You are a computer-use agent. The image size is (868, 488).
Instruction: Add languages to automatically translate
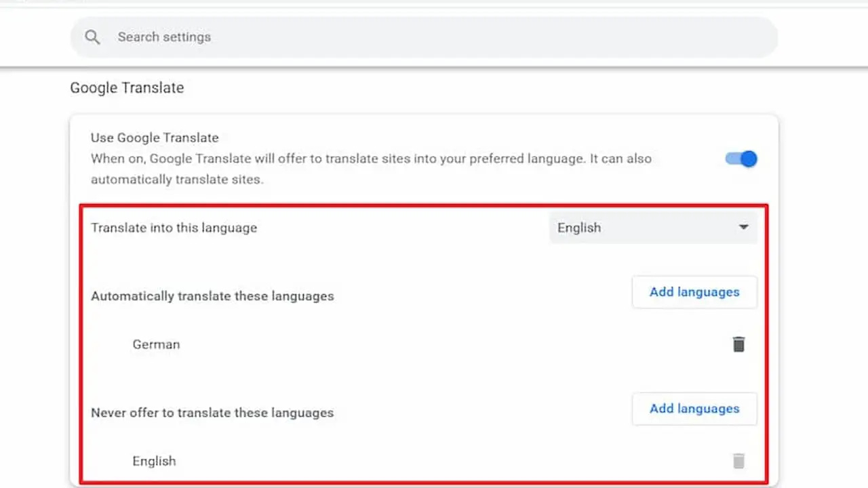tap(694, 292)
